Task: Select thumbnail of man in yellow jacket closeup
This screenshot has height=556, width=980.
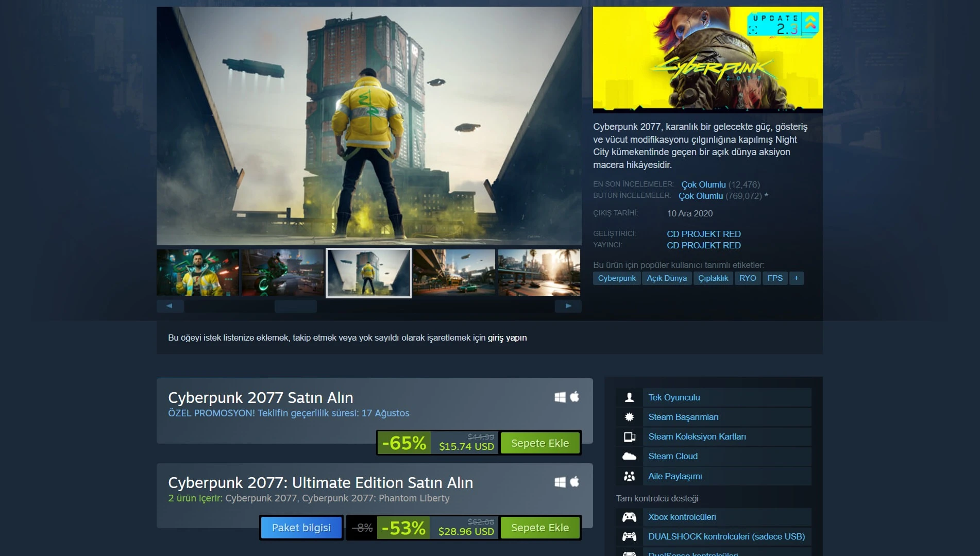Action: (x=198, y=273)
